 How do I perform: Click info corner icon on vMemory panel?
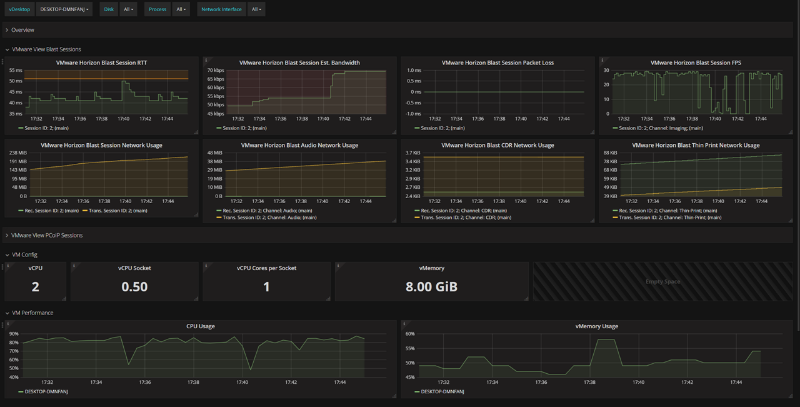(338, 266)
